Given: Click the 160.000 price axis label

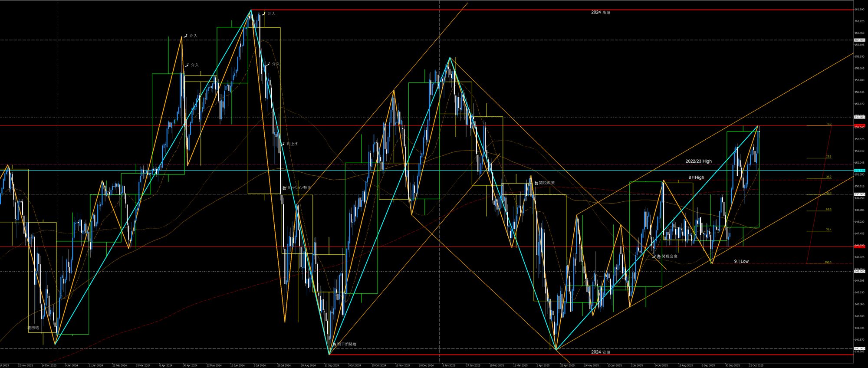Looking at the screenshot, I should [859, 40].
